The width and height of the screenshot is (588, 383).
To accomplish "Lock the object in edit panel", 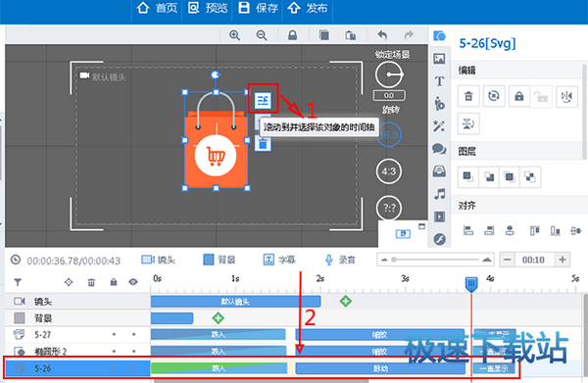I will tap(519, 96).
